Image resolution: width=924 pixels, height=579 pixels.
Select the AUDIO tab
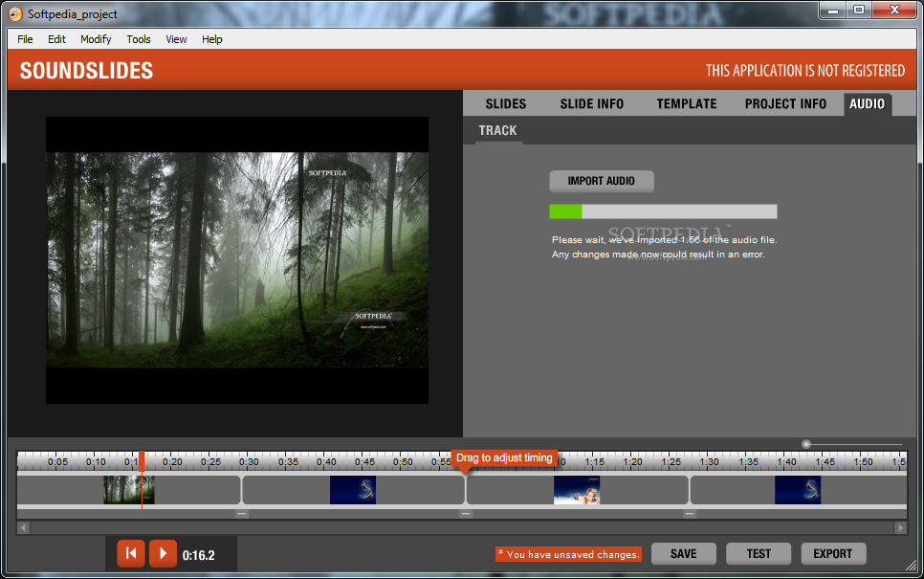tap(867, 103)
